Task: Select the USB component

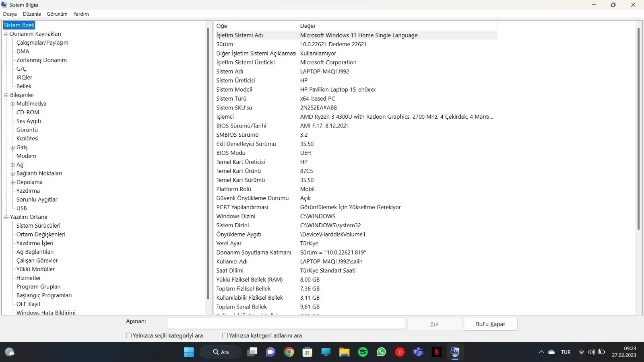Action: tap(22, 208)
